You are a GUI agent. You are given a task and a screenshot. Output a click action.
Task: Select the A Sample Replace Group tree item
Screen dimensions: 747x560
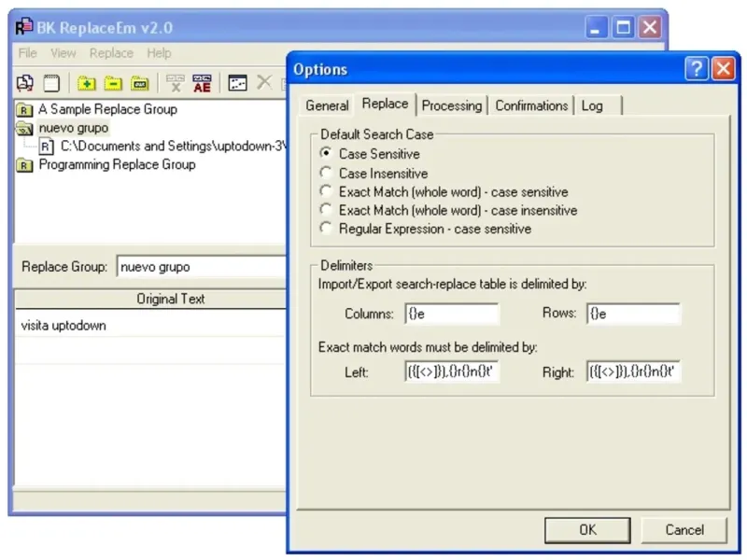[x=107, y=109]
